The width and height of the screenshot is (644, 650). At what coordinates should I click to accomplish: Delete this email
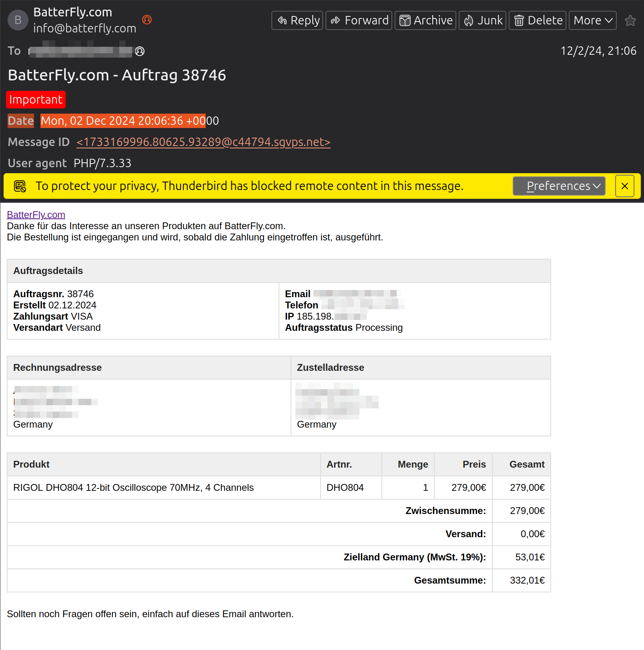click(538, 20)
